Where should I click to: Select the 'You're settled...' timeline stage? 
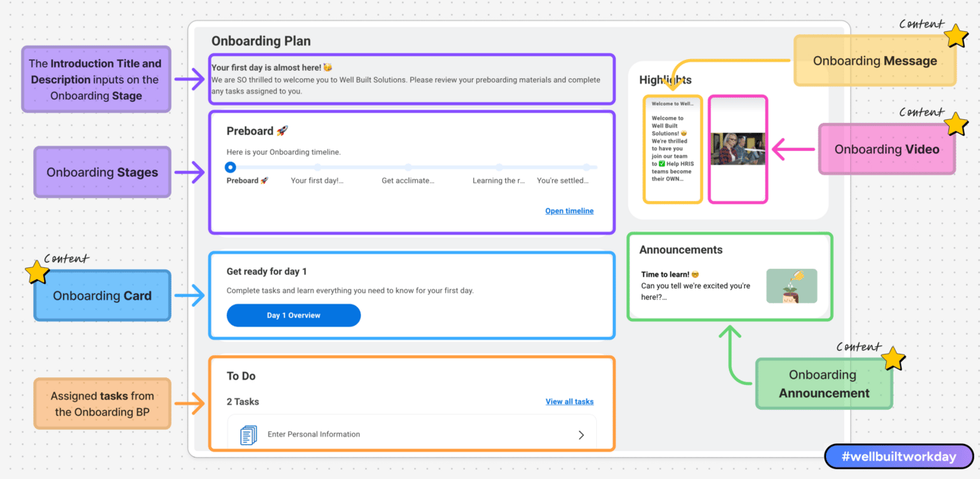coord(563,181)
